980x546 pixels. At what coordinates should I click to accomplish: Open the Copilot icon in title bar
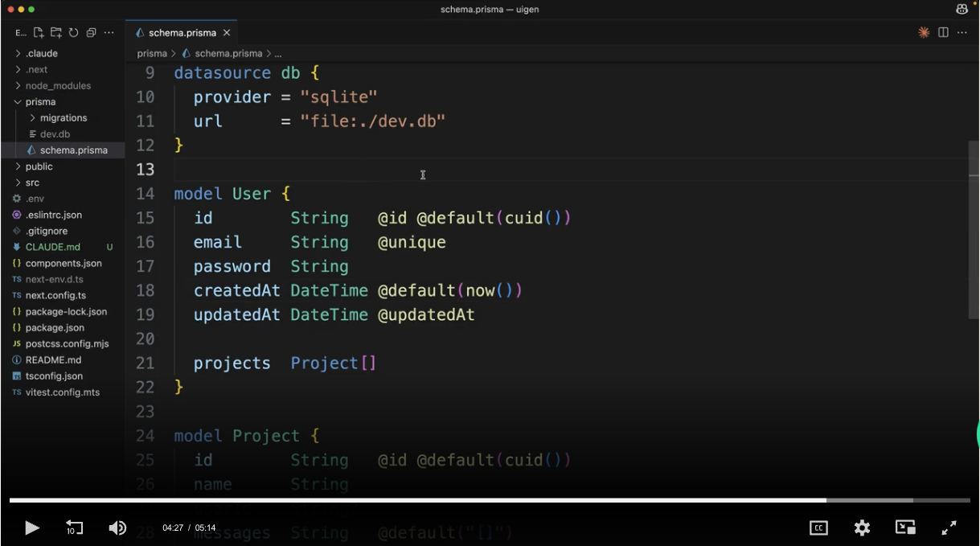(x=962, y=9)
